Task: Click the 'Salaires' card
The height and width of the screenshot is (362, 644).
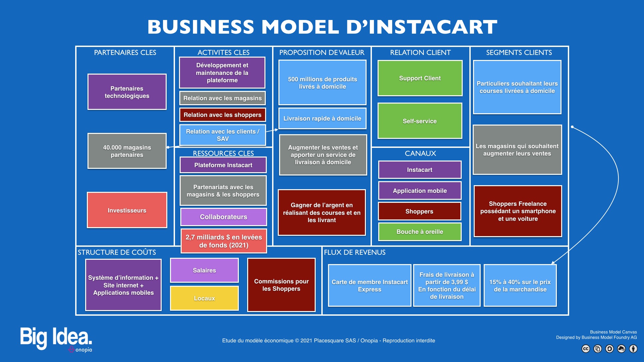Action: [x=204, y=270]
